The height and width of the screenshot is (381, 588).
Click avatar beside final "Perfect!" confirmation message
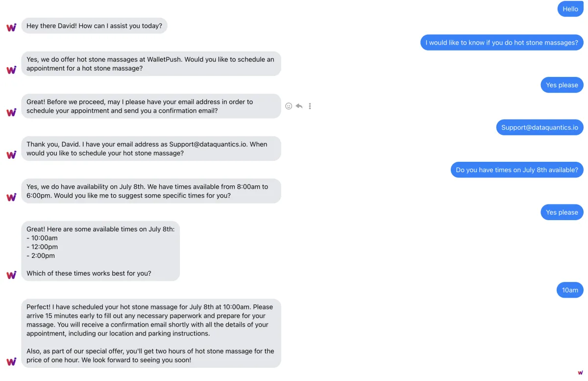pos(11,361)
